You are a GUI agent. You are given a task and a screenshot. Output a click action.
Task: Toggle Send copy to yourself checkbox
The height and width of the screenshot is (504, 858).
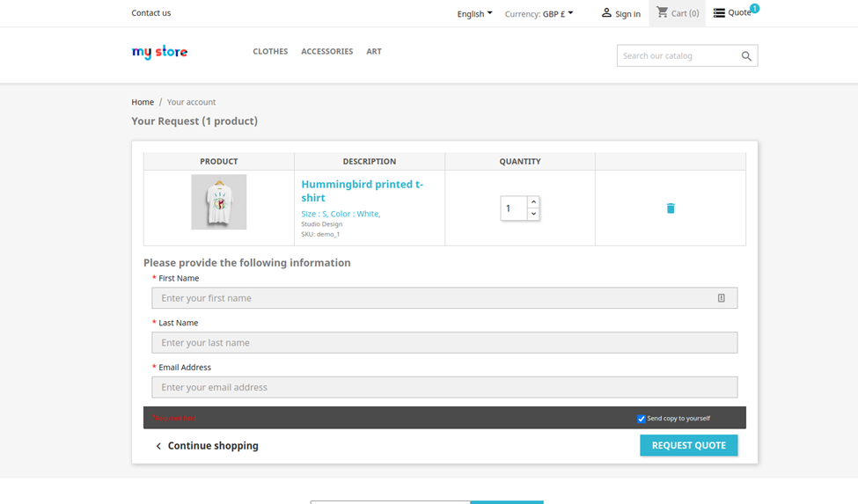(642, 419)
